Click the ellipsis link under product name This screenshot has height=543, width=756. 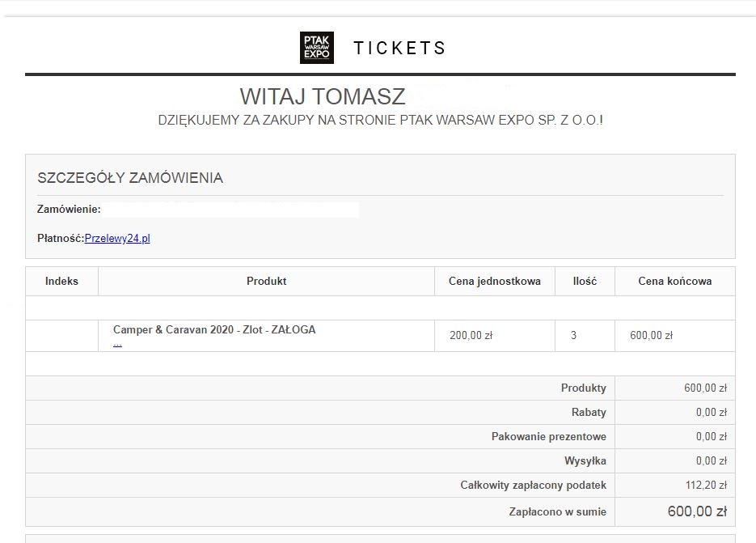tap(117, 343)
